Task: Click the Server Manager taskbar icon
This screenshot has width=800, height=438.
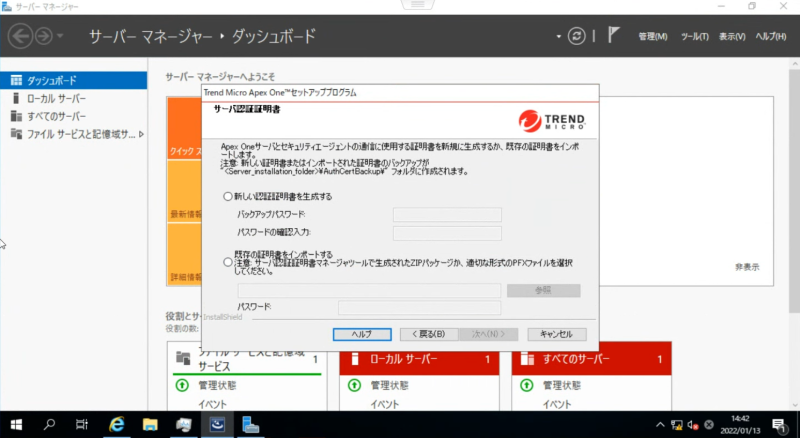Action: tap(251, 424)
